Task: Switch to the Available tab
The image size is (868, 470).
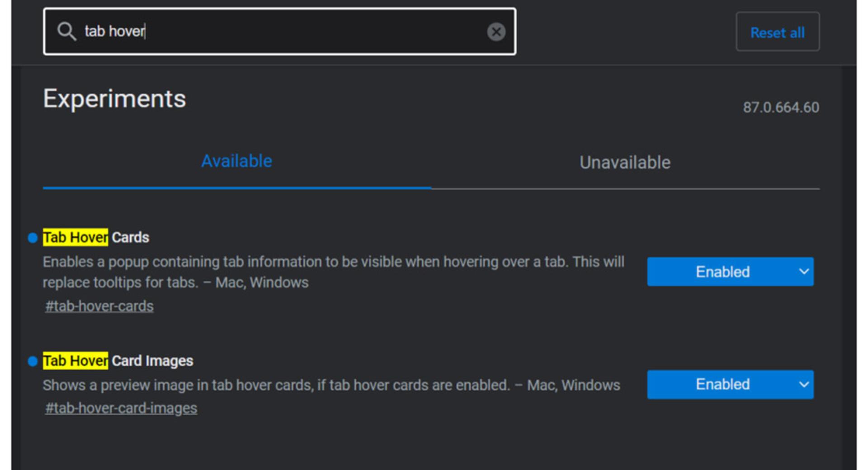Action: (x=236, y=161)
